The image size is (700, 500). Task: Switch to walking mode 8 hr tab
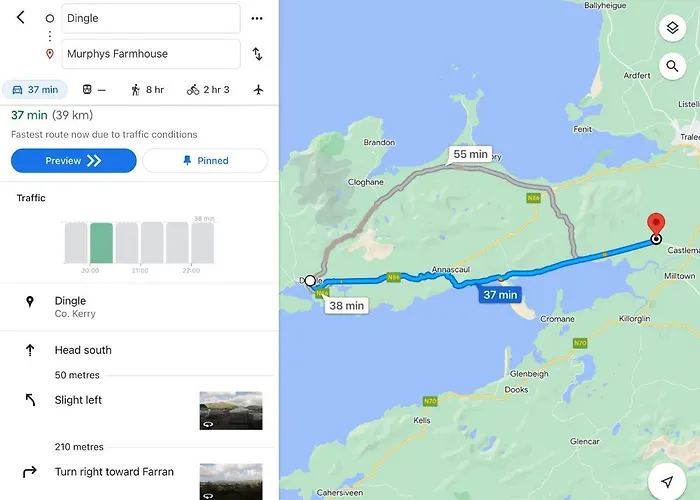pyautogui.click(x=147, y=90)
